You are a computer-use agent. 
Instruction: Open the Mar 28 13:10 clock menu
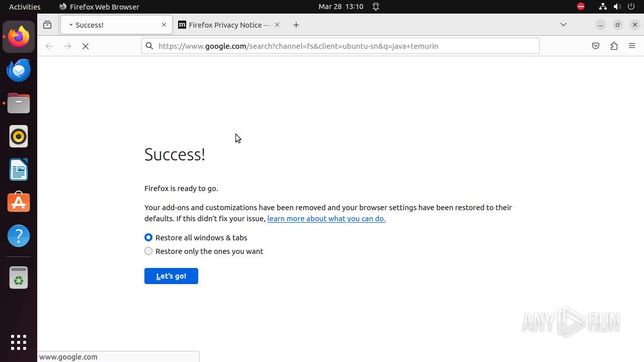(341, 7)
